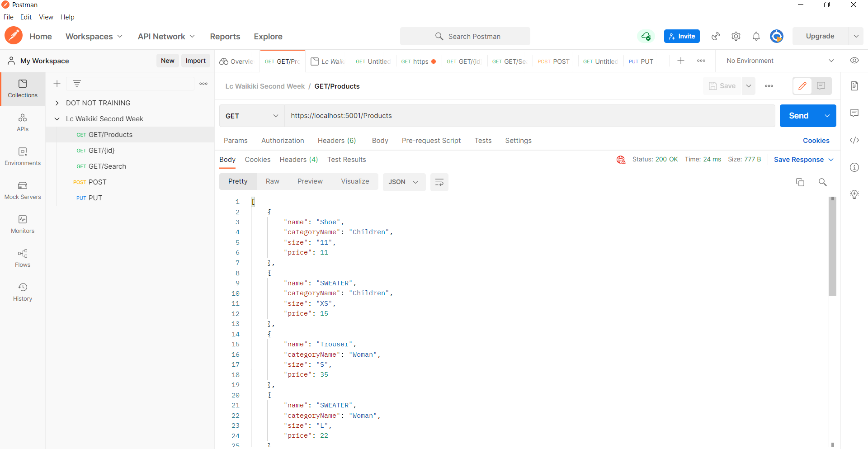Toggle line wrapping in the response viewer

pos(439,182)
